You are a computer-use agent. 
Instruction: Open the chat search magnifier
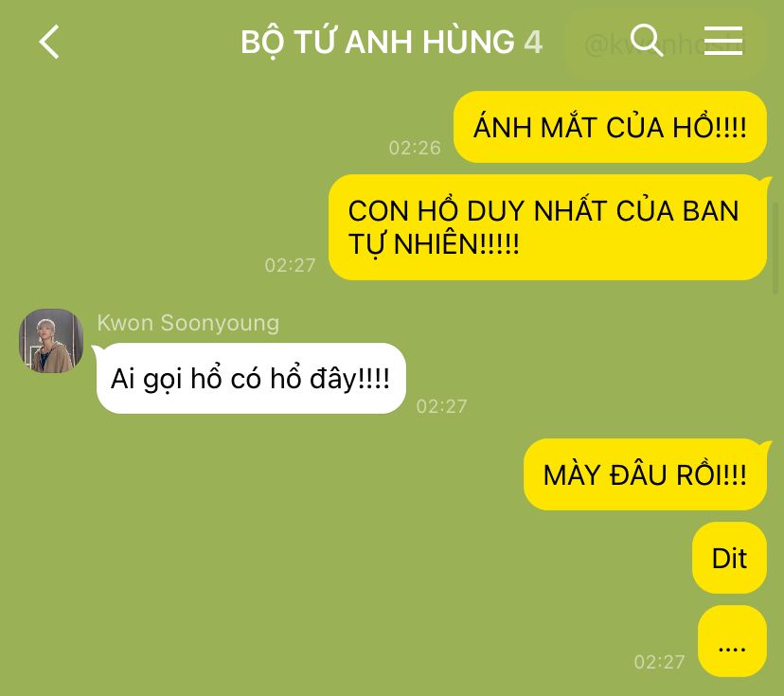click(647, 40)
